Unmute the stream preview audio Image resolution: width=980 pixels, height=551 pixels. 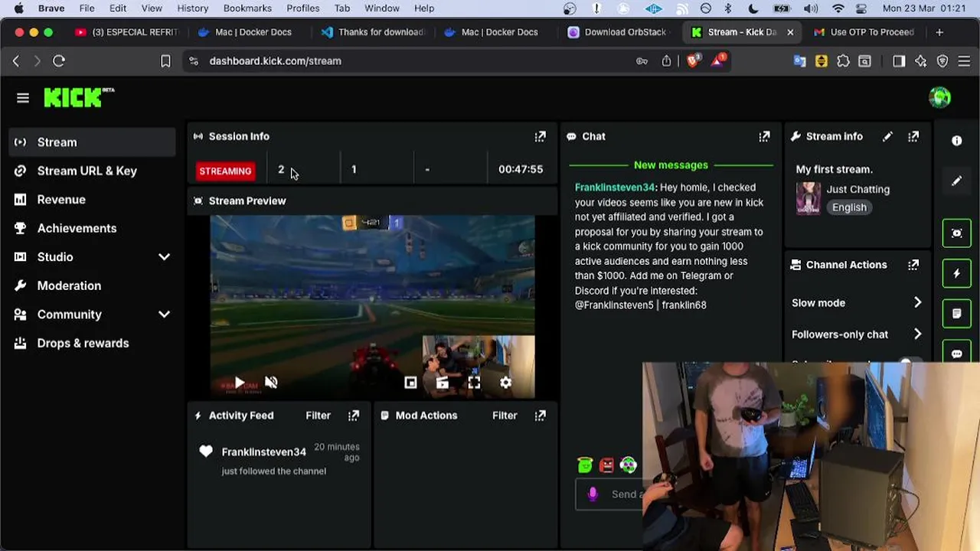coord(271,383)
